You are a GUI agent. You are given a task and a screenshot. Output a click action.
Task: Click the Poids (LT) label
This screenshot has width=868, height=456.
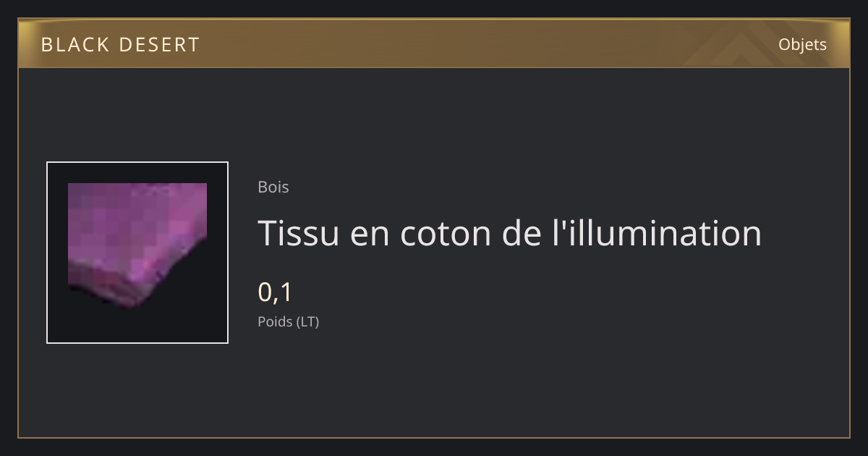pyautogui.click(x=288, y=321)
